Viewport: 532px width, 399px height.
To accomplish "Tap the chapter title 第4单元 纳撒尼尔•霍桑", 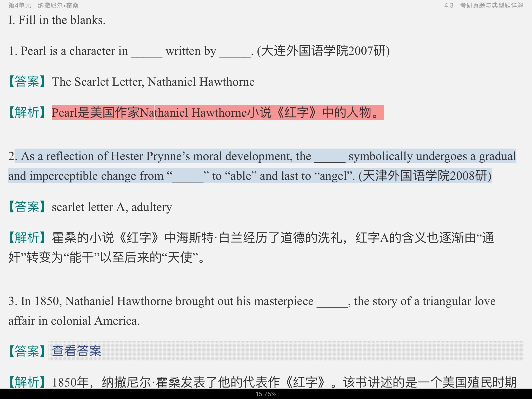I will point(43,5).
